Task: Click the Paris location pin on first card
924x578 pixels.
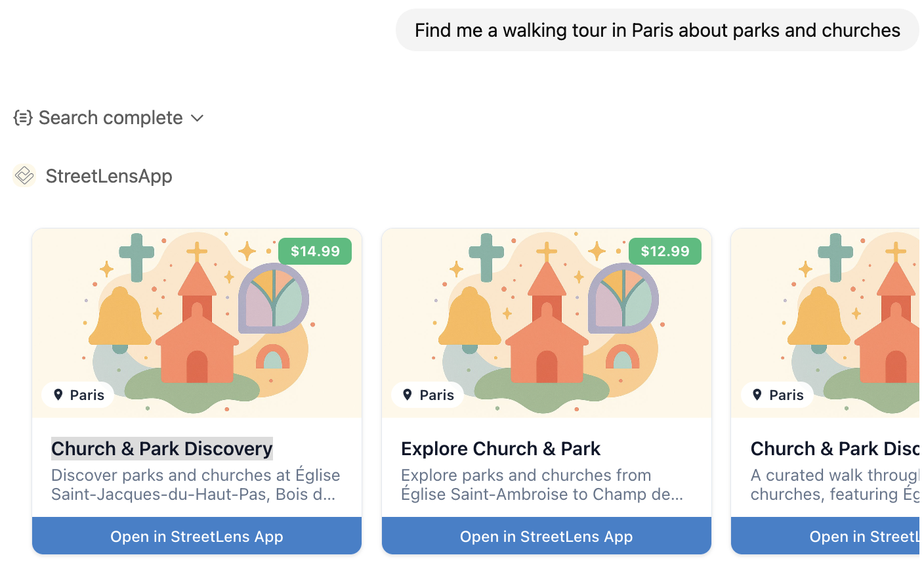Action: [58, 395]
